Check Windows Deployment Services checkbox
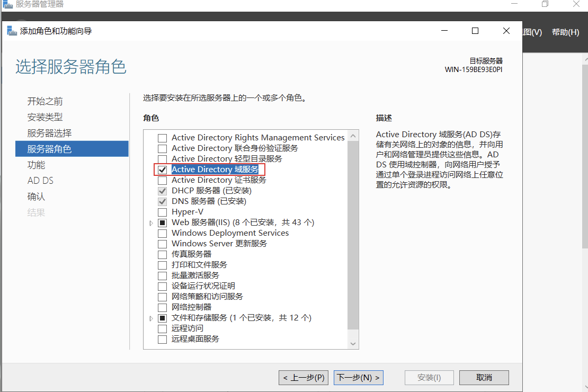588x392 pixels. 163,233
